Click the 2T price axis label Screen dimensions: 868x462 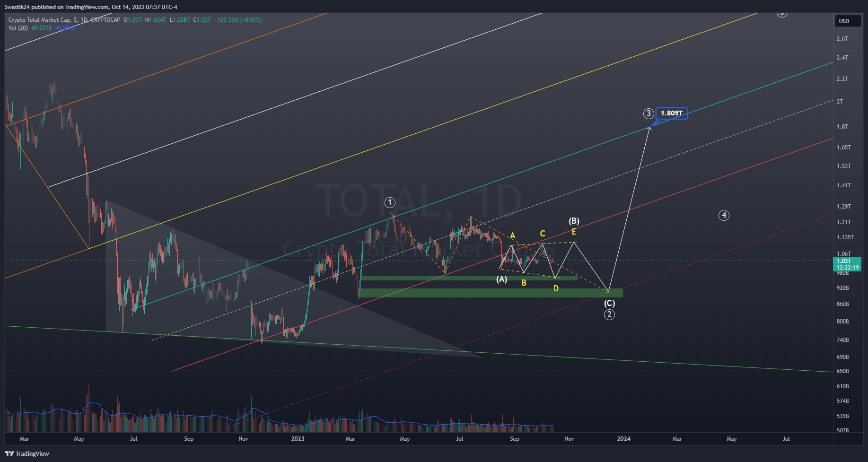coord(840,102)
